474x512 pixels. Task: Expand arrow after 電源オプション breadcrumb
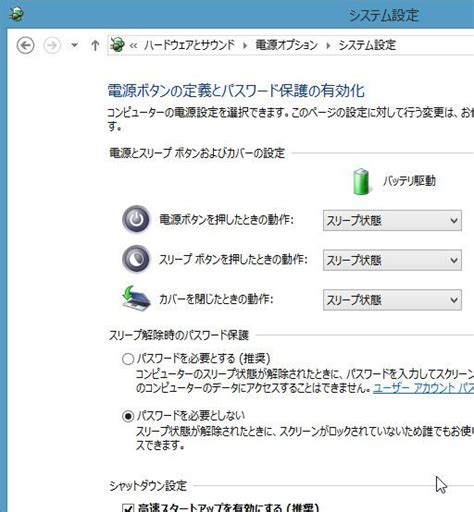point(328,45)
